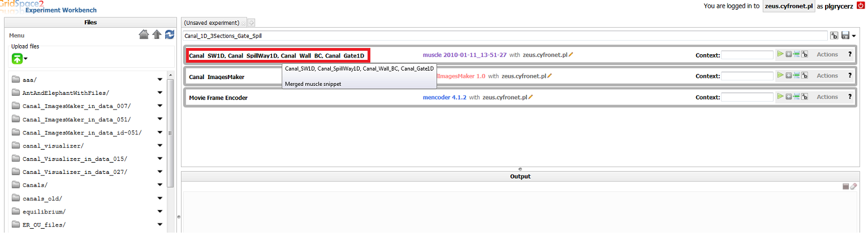Click the mencoder 4.1.2 link
Viewport: 868px width, 236px height.
[x=444, y=97]
